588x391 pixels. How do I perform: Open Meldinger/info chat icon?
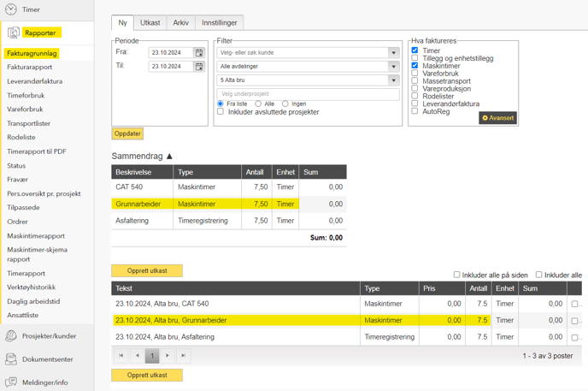11,382
